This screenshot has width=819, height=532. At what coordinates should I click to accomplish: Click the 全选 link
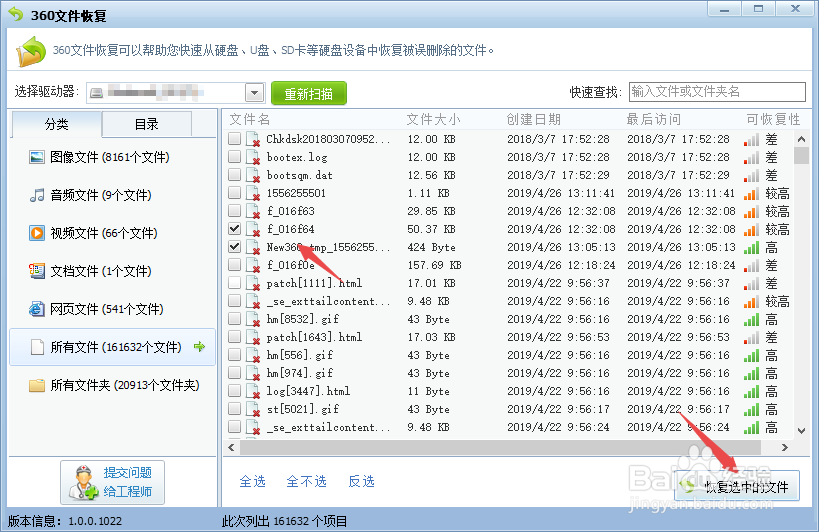coord(252,481)
